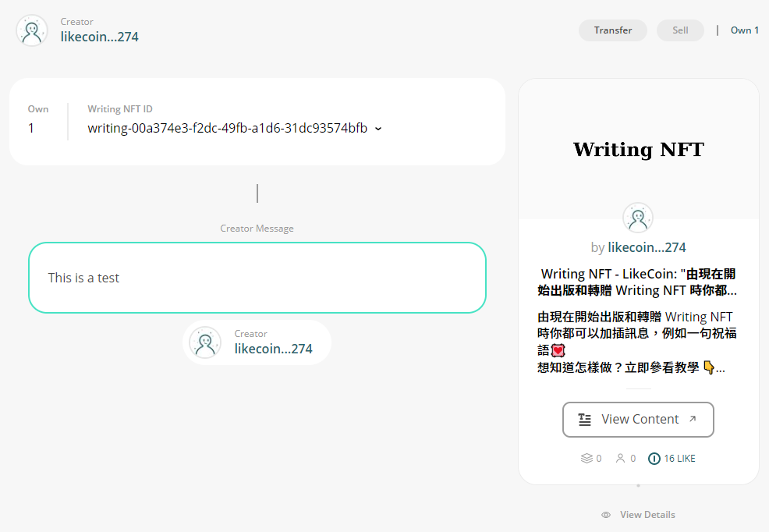Screen dimensions: 769x532
Task: Expand the Writing NFT ID dropdown chevron
Action: click(x=378, y=129)
